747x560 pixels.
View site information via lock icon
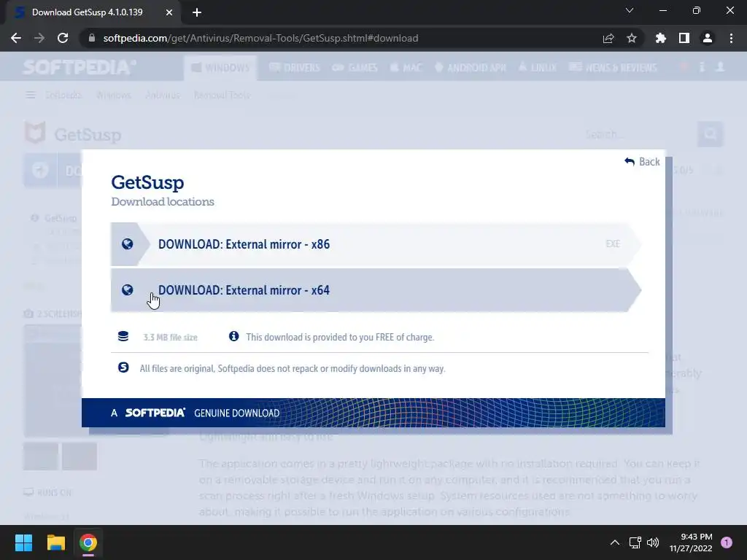click(x=92, y=38)
